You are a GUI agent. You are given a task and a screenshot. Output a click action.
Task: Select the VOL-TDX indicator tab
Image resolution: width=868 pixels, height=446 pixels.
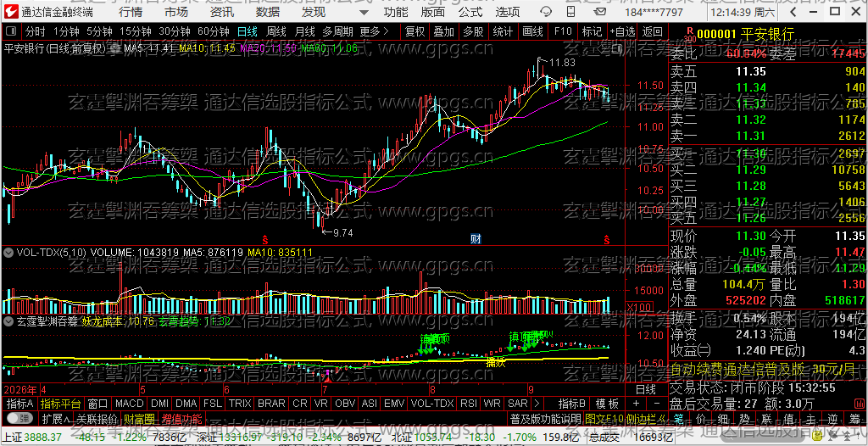[x=433, y=403]
